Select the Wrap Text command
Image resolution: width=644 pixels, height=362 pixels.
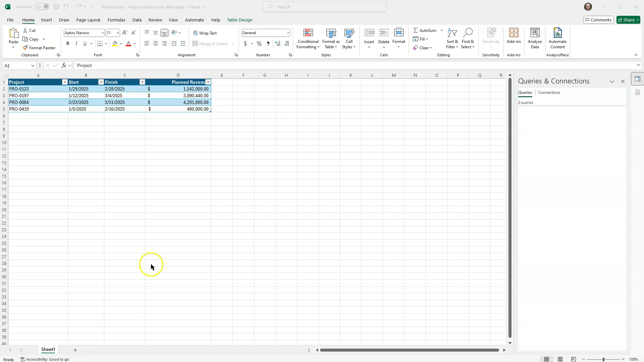coord(205,33)
